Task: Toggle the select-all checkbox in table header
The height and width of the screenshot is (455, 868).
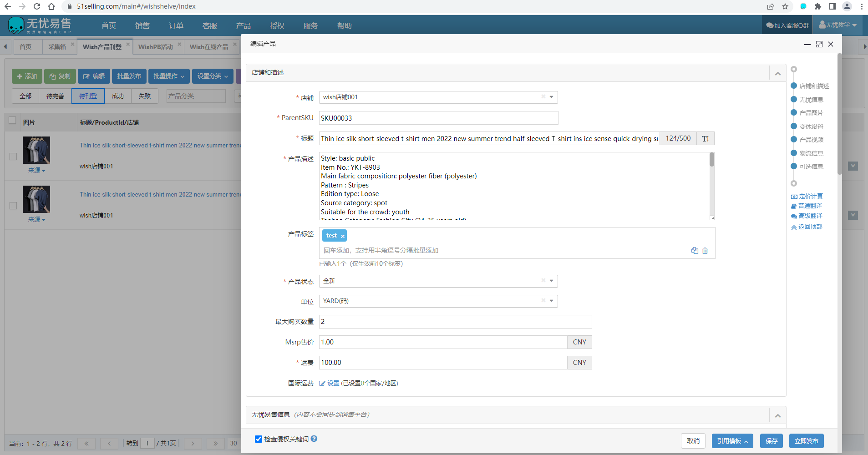Action: tap(13, 121)
